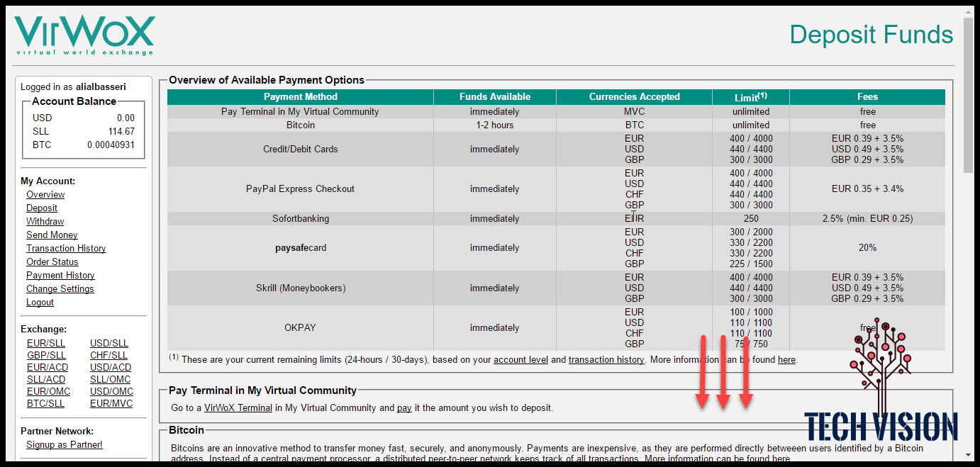
Task: Open Change Settings link
Action: click(x=60, y=288)
